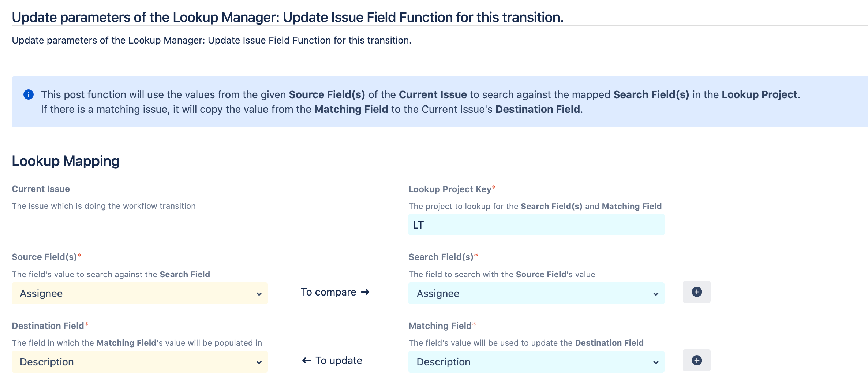Add another Search Field with the plus button
Image resolution: width=868 pixels, height=386 pixels.
pyautogui.click(x=696, y=292)
